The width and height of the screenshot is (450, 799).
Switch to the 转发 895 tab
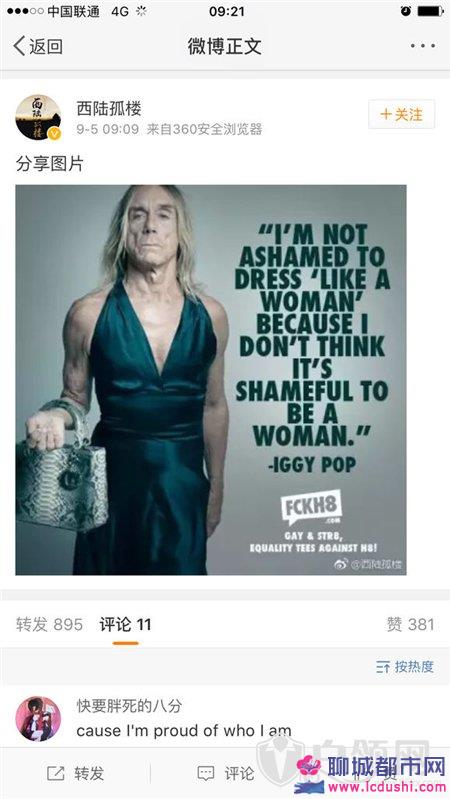pyautogui.click(x=49, y=624)
